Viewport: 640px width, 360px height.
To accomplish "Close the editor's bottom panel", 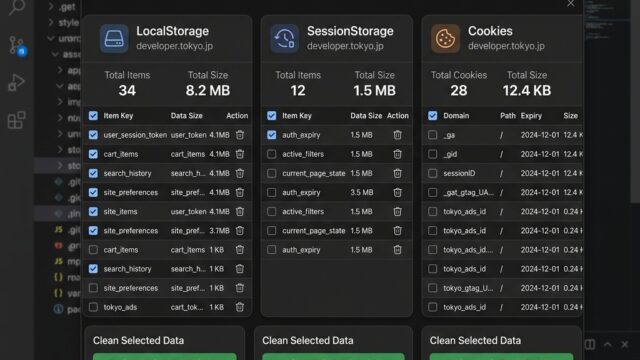I will tap(624, 344).
